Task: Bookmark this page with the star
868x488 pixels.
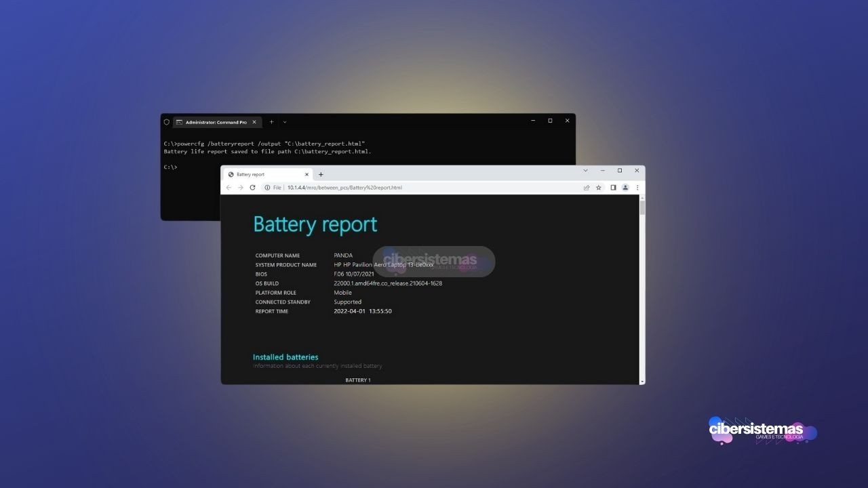Action: coord(599,188)
